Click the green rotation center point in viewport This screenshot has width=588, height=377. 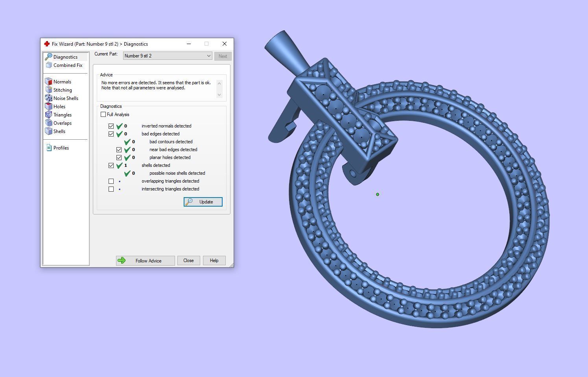click(x=378, y=194)
